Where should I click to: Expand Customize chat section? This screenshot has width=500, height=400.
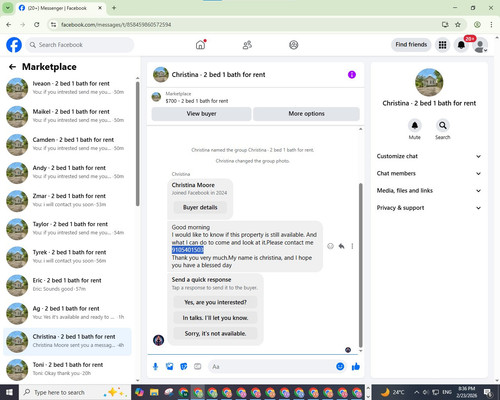click(x=429, y=156)
